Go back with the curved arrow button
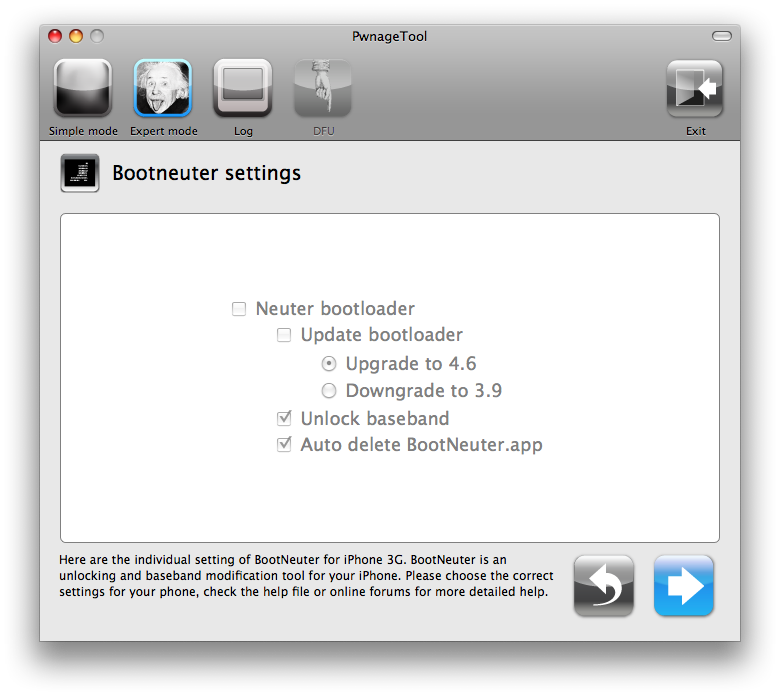780x696 pixels. point(604,586)
